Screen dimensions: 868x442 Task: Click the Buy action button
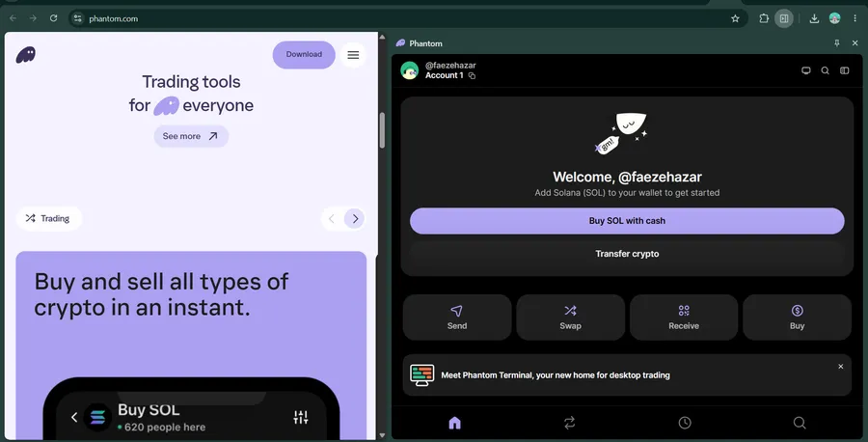point(798,318)
